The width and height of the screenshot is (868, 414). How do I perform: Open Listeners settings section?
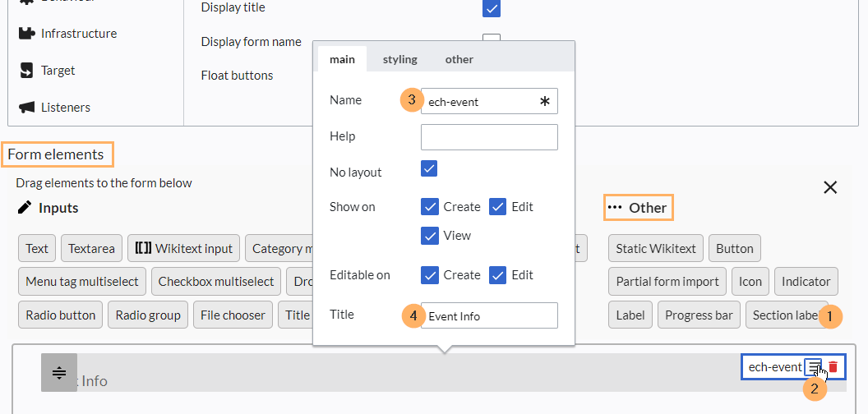click(55, 108)
